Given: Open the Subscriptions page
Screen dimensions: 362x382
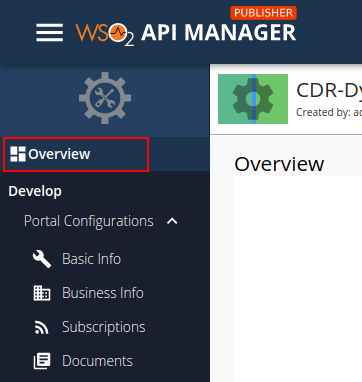Looking at the screenshot, I should pyautogui.click(x=104, y=327).
